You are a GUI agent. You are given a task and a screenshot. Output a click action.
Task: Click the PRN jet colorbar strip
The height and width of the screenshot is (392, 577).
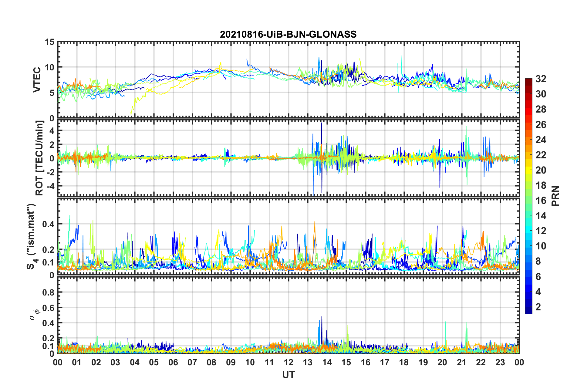[529, 196]
